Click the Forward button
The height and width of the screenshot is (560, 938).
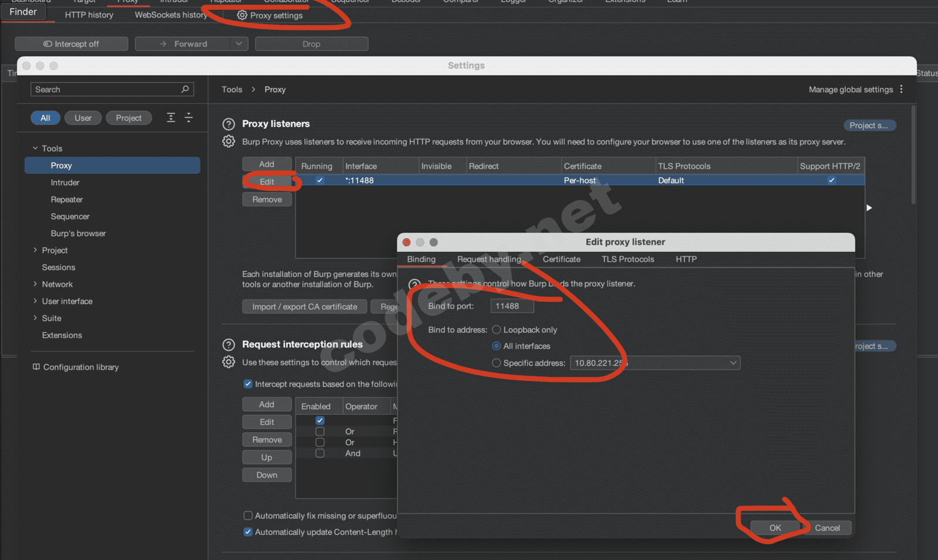[184, 44]
